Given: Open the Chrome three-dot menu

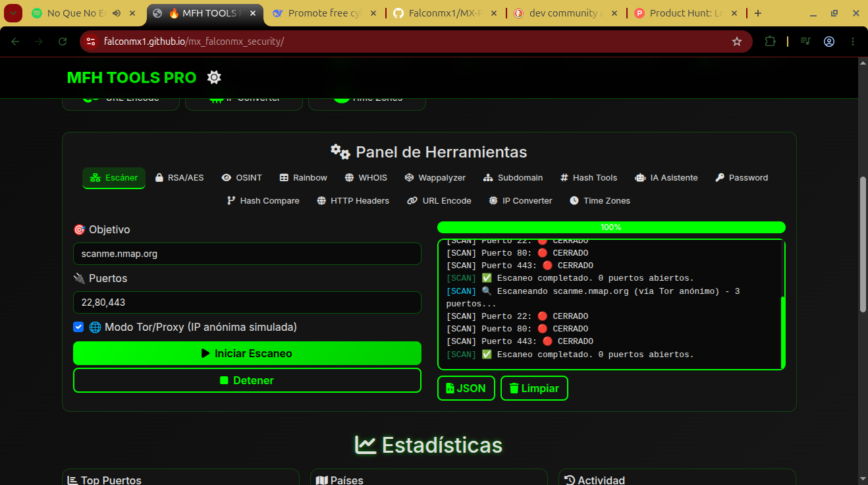Looking at the screenshot, I should click(x=853, y=42).
